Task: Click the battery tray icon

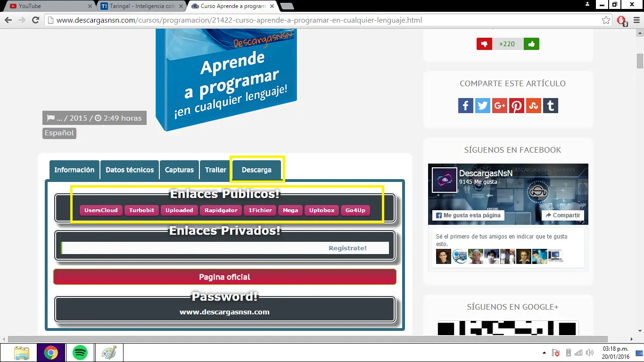Action: [x=569, y=353]
